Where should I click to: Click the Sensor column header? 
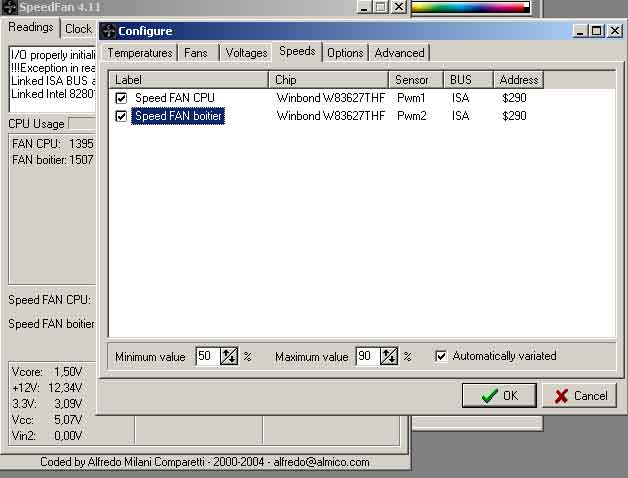click(x=416, y=80)
